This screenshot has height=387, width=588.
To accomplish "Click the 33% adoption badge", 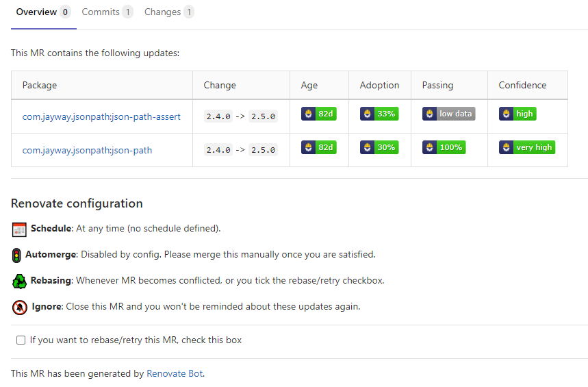I will tap(379, 114).
